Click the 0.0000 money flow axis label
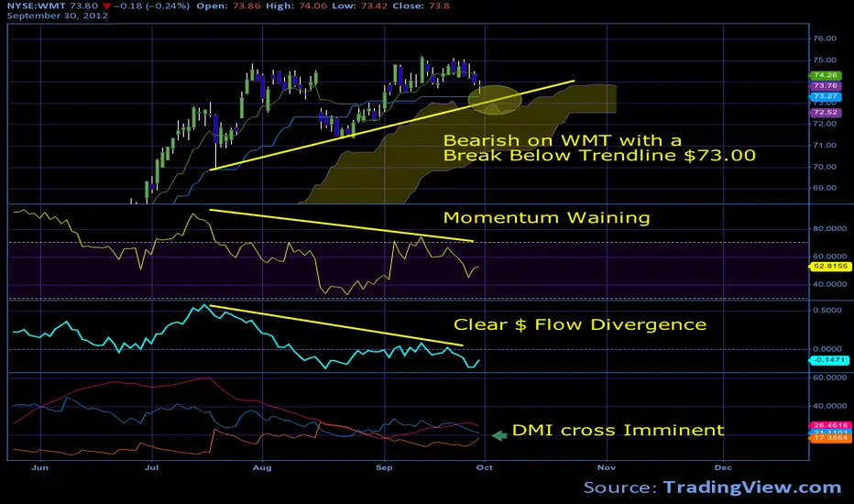 pyautogui.click(x=827, y=349)
